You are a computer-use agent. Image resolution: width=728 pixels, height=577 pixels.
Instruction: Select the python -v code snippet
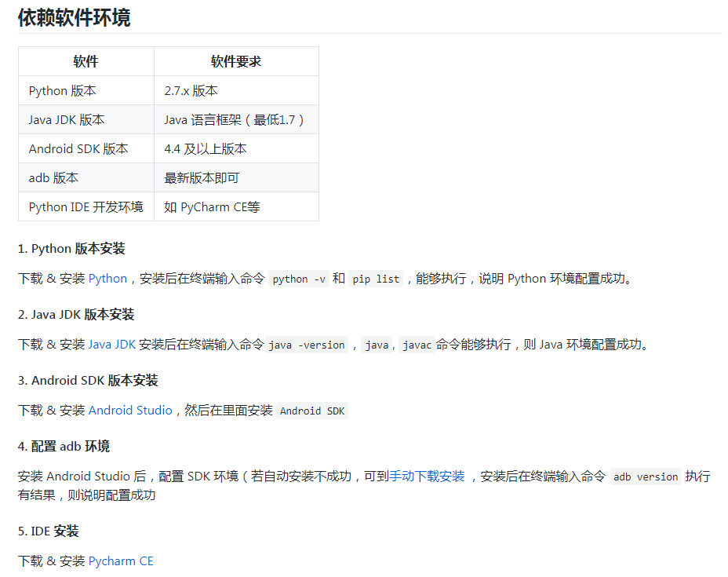[299, 279]
